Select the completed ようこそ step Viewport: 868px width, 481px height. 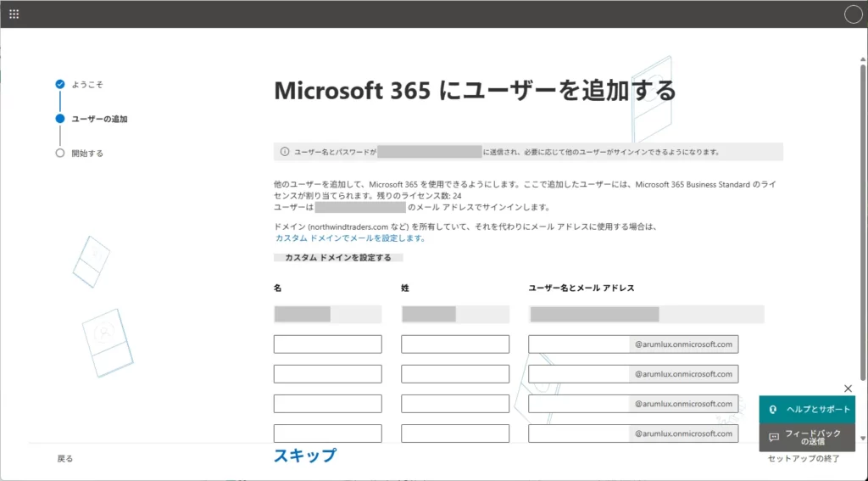point(79,84)
